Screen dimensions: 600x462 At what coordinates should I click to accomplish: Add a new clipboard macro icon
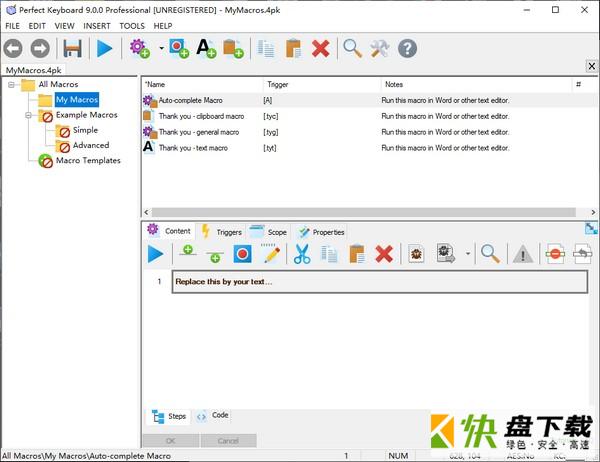coord(233,49)
